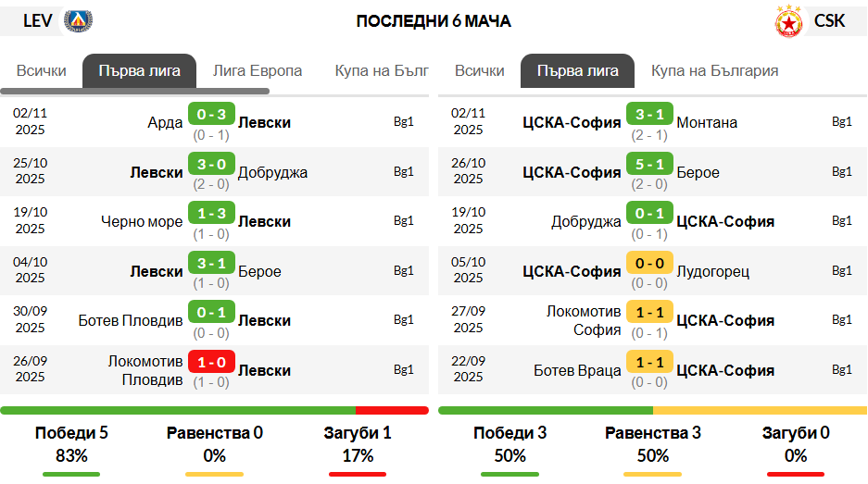
Task: Switch to Levski's Лига Европа tab
Action: point(258,71)
